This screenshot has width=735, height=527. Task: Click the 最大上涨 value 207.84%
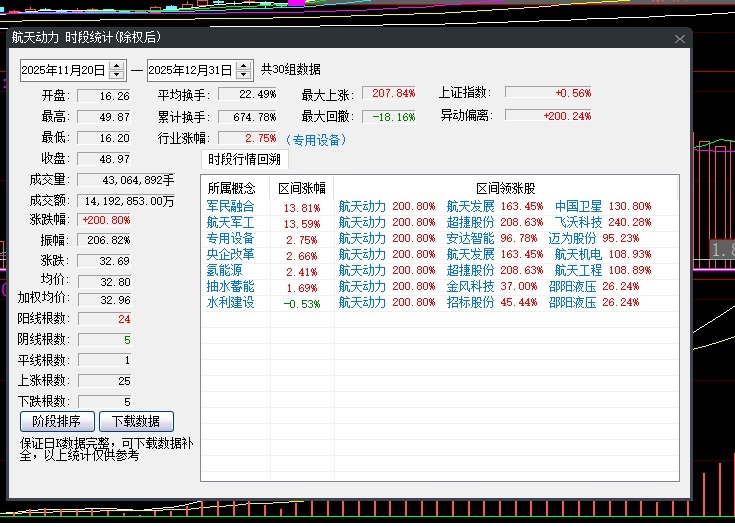(389, 93)
